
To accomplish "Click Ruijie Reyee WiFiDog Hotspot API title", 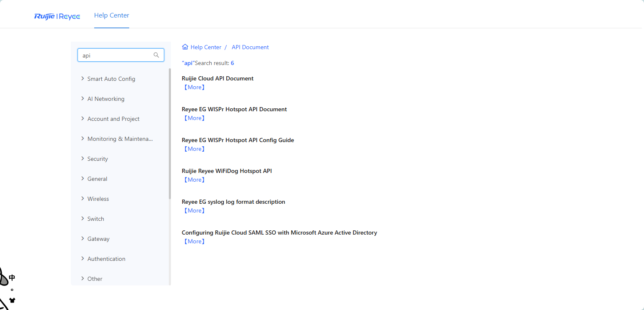I will click(x=227, y=171).
